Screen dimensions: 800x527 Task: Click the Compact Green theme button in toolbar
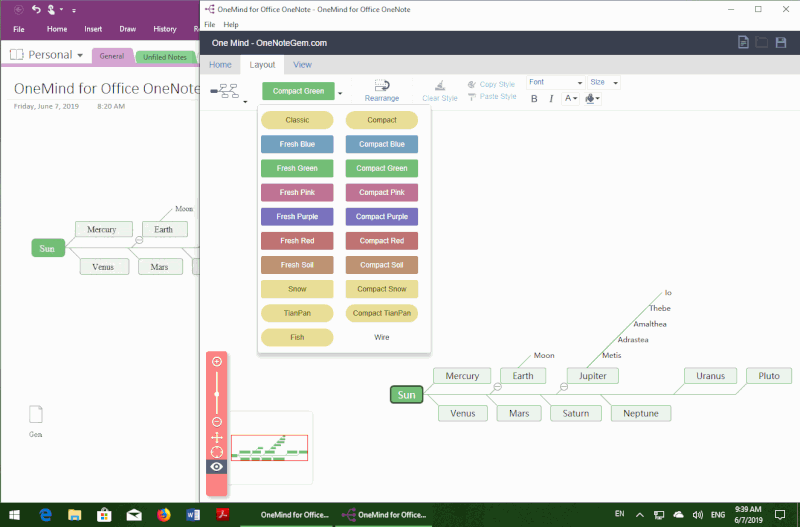pyautogui.click(x=298, y=91)
